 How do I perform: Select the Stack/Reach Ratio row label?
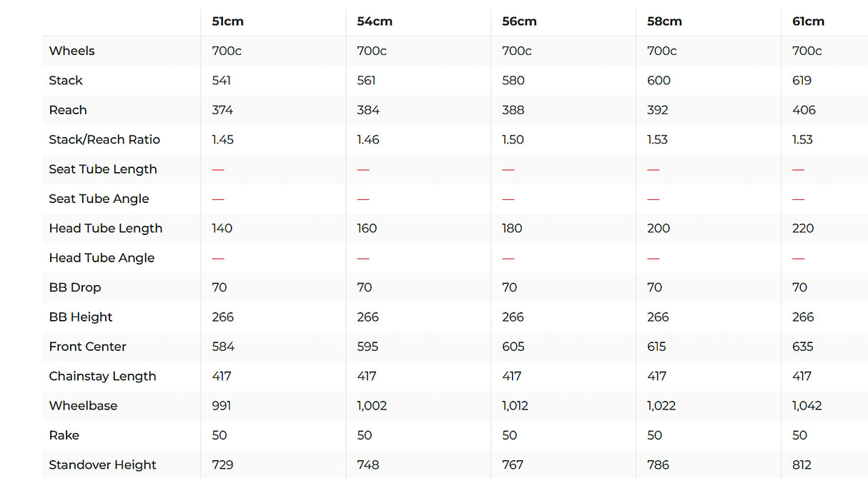coord(104,139)
